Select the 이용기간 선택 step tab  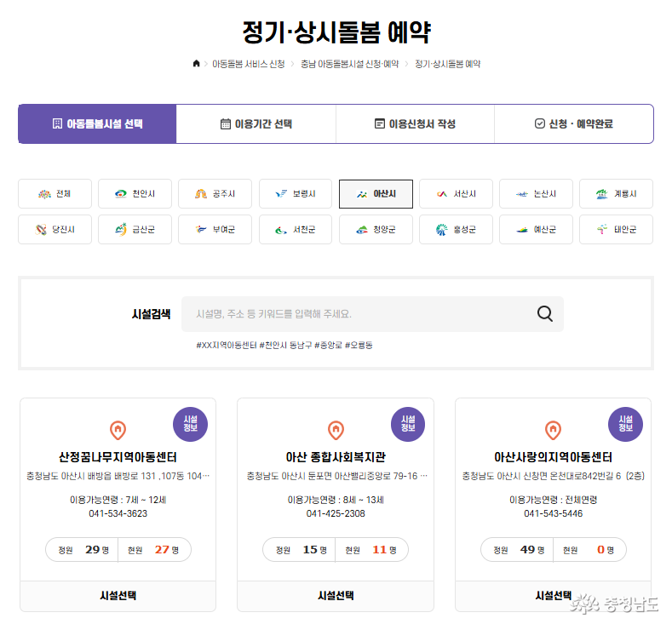(256, 123)
